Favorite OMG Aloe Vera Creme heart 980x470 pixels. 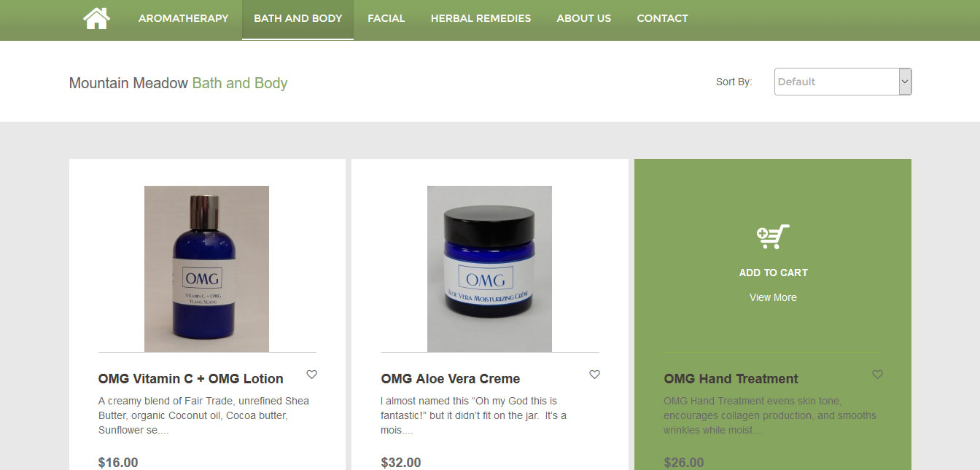click(x=594, y=375)
